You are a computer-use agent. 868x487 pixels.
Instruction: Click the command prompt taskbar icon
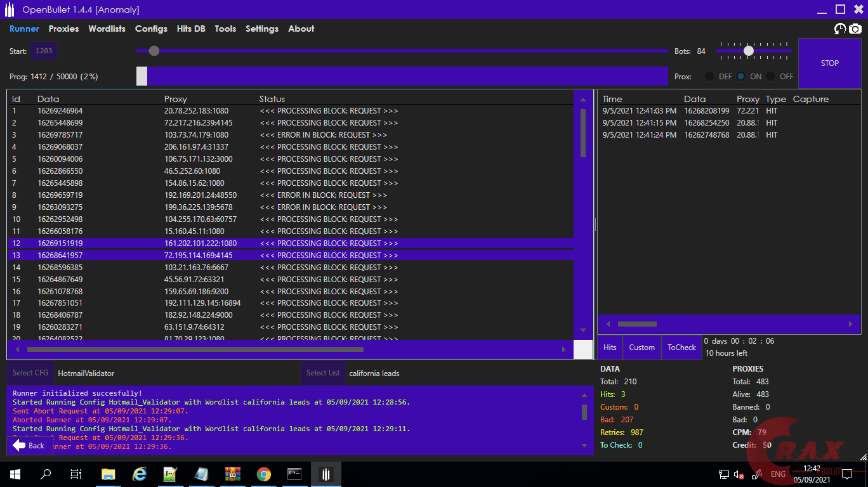click(294, 474)
